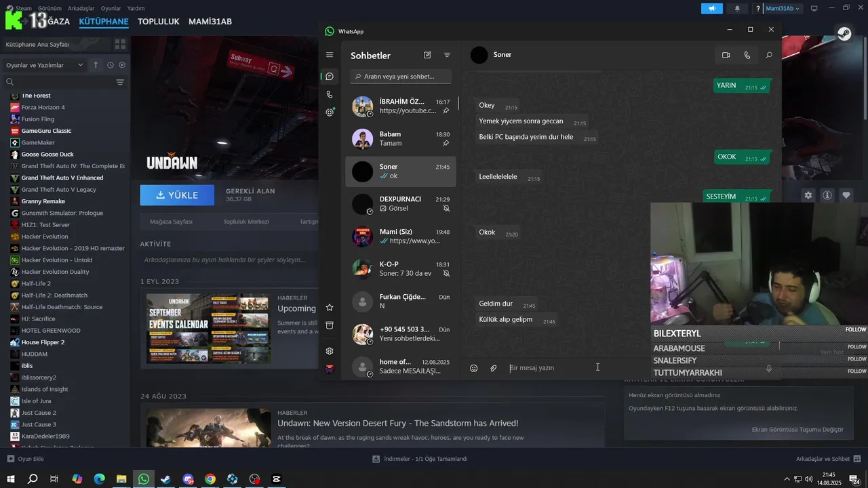This screenshot has height=488, width=868.
Task: Open the Calls section in WhatsApp sidebar
Action: click(330, 95)
